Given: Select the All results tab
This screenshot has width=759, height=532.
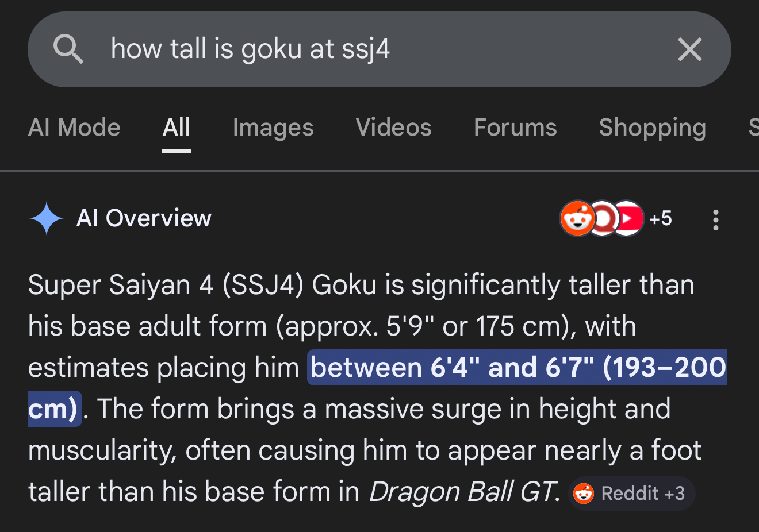Looking at the screenshot, I should [176, 128].
